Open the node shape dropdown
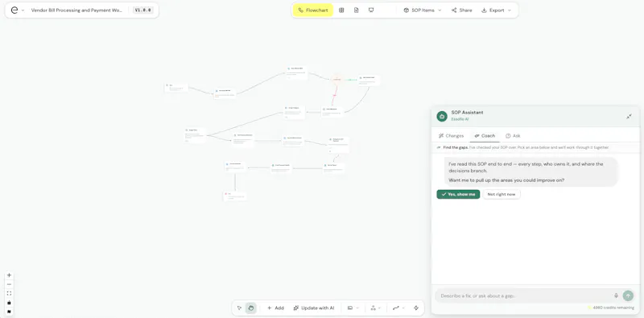The image size is (644, 318). [353, 308]
